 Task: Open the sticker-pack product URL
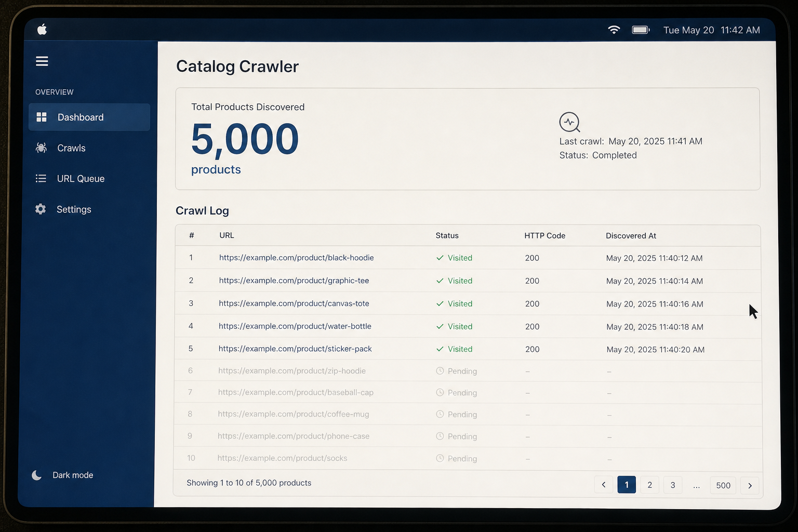pos(295,349)
